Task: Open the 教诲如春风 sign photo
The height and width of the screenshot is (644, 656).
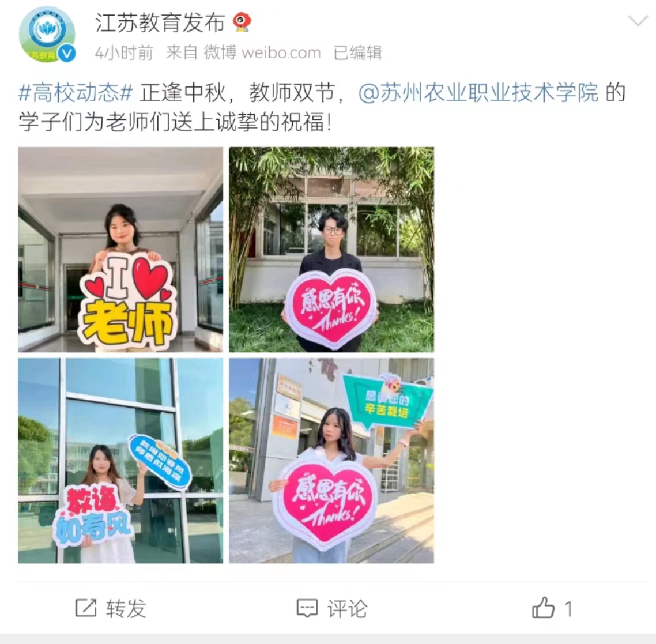Action: (120, 460)
